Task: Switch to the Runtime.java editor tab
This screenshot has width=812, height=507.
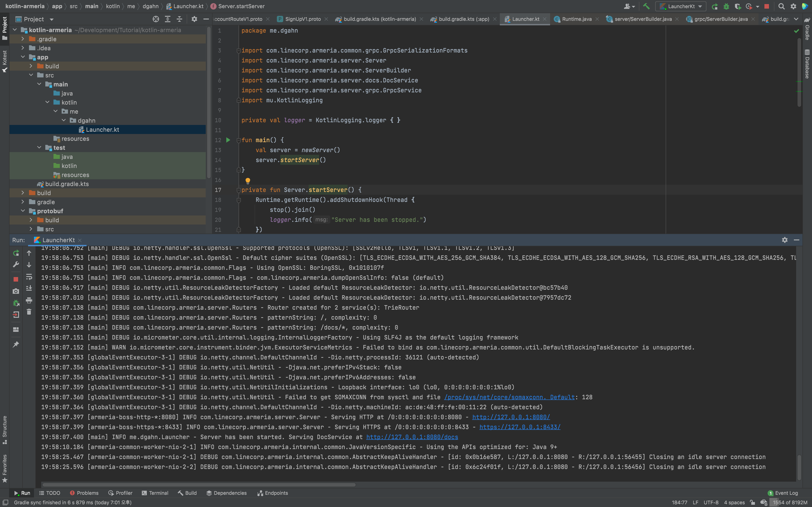Action: coord(576,19)
